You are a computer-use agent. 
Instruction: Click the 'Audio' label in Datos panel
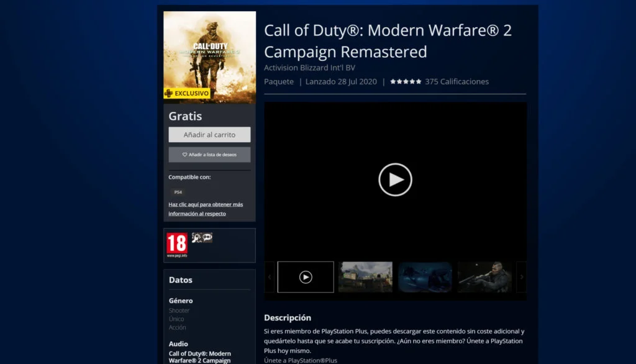[x=178, y=344]
